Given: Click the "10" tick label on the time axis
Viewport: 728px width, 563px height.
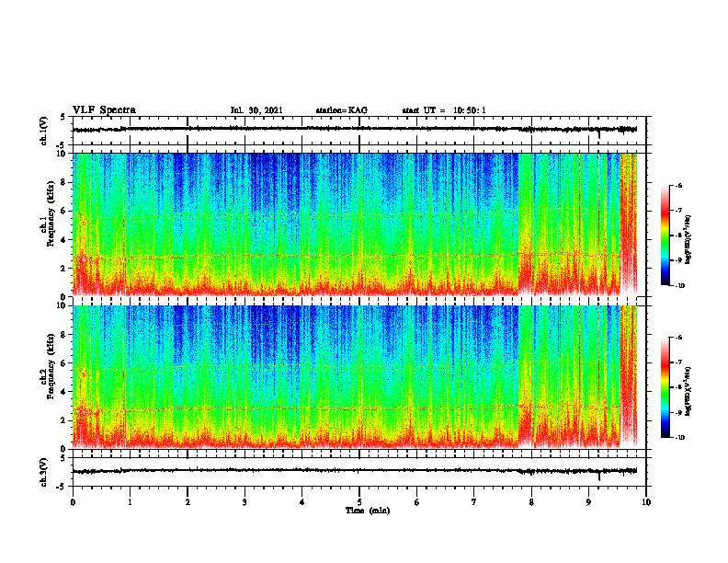Looking at the screenshot, I should (x=646, y=502).
